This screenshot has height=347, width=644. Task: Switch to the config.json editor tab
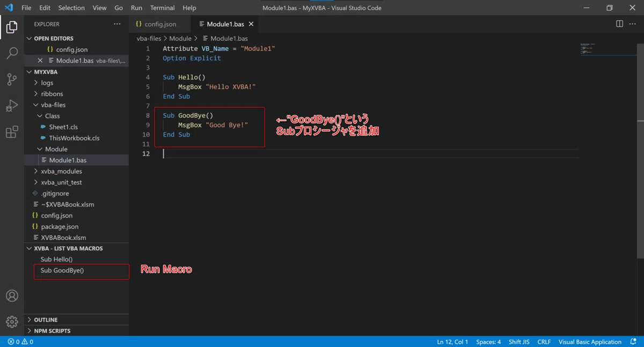tap(160, 24)
